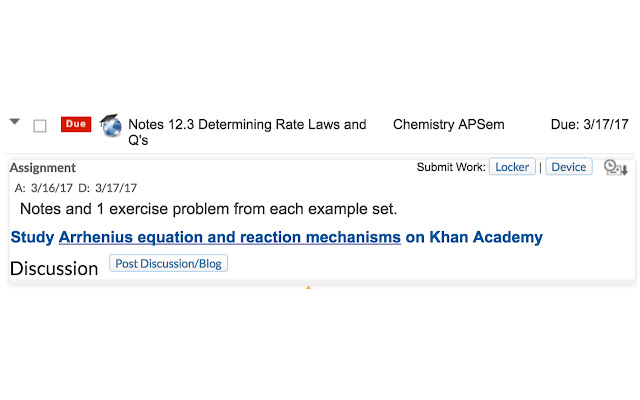Viewport: 640px width, 400px height.
Task: Click the Submit Work label
Action: point(451,167)
